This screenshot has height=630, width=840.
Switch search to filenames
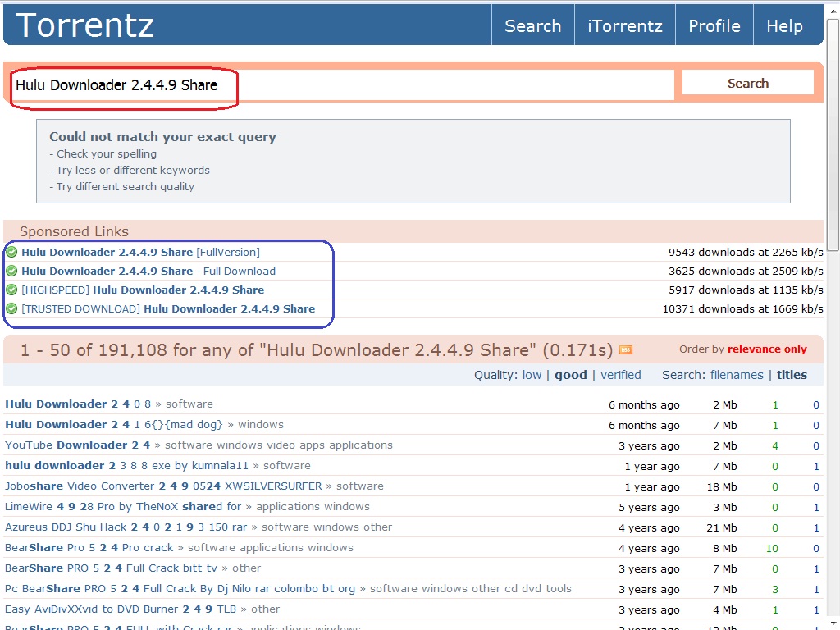pyautogui.click(x=737, y=374)
